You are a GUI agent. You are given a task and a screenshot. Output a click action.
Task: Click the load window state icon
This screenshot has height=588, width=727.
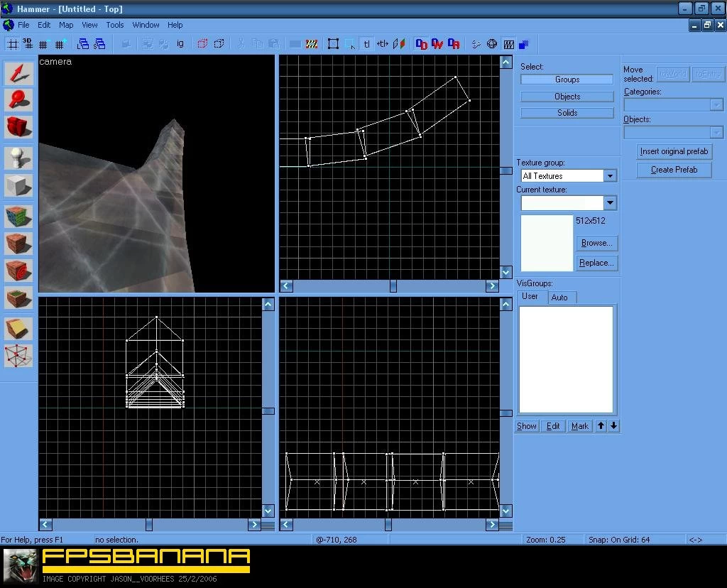(x=83, y=44)
